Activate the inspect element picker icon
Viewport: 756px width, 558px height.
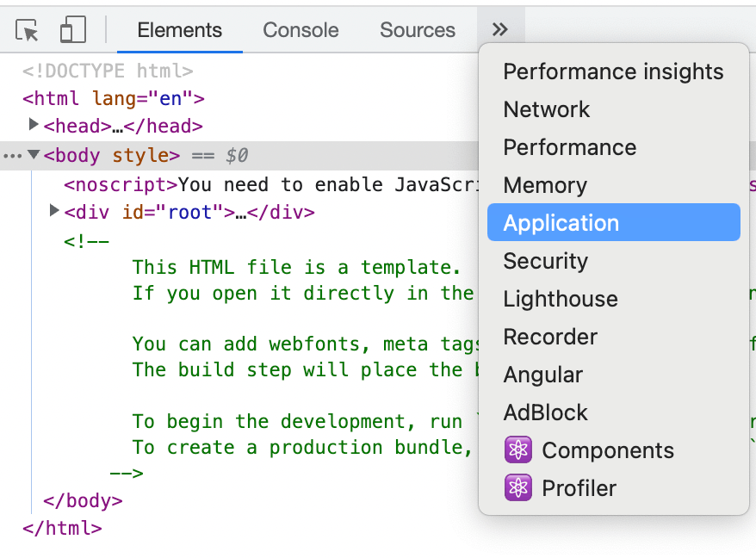tap(28, 30)
